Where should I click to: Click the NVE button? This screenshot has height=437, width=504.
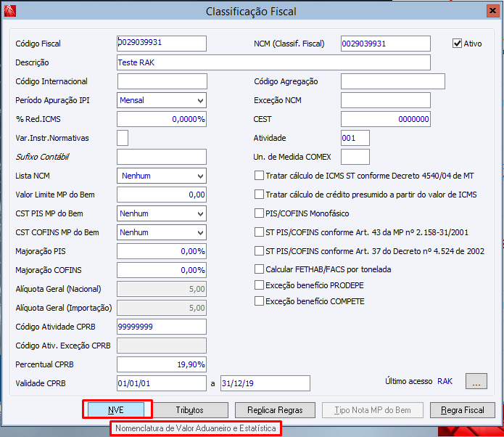pos(116,409)
